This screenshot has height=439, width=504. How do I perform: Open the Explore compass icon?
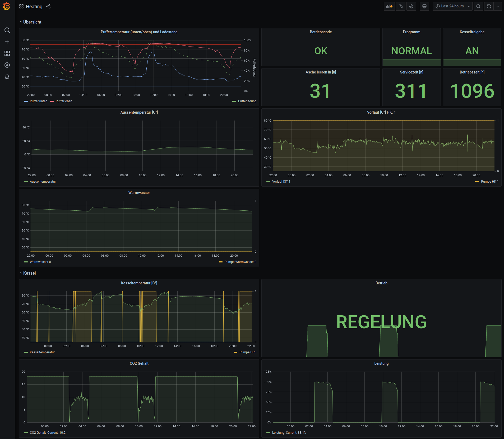point(7,65)
